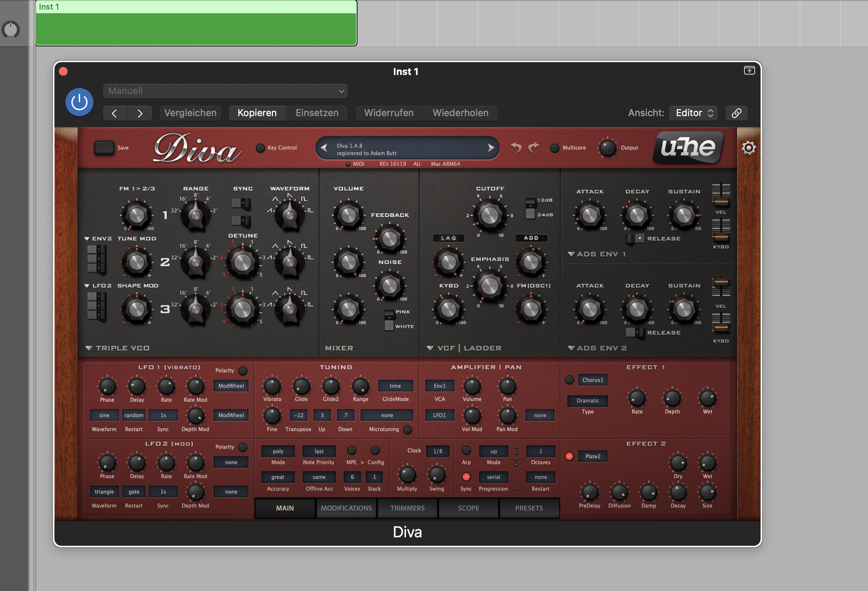This screenshot has width=868, height=591.
Task: Click the previous setting chevron button
Action: tap(115, 113)
